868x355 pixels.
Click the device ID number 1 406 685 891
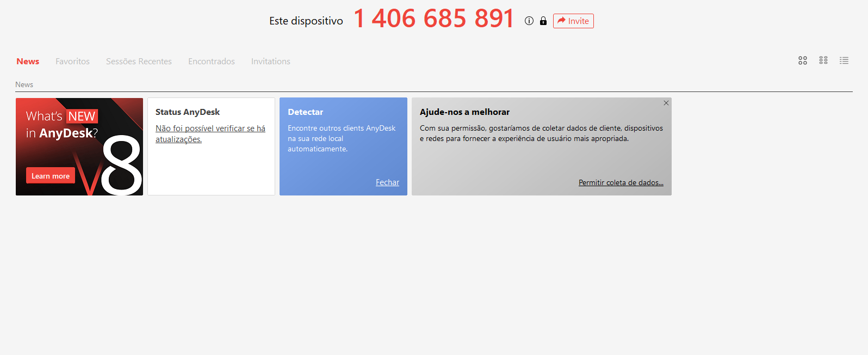click(x=433, y=19)
